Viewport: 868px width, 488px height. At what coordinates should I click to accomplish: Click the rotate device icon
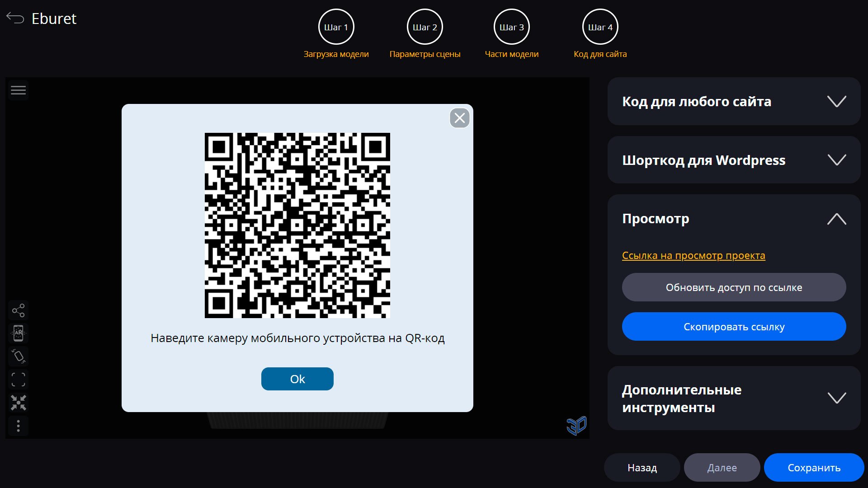click(18, 356)
